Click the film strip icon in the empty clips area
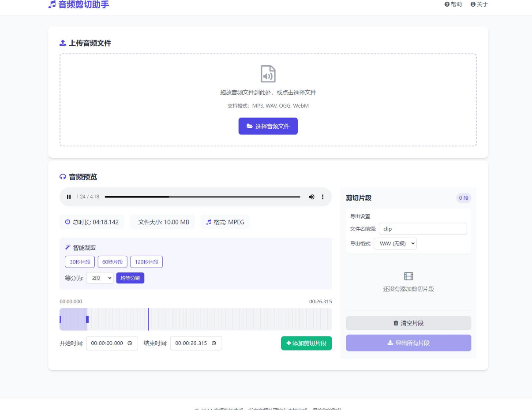The height and width of the screenshot is (410, 532). tap(408, 276)
